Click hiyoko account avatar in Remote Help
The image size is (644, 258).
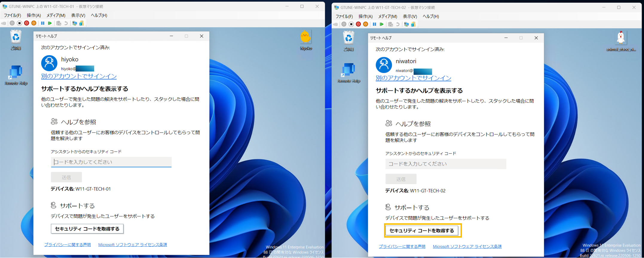(49, 63)
